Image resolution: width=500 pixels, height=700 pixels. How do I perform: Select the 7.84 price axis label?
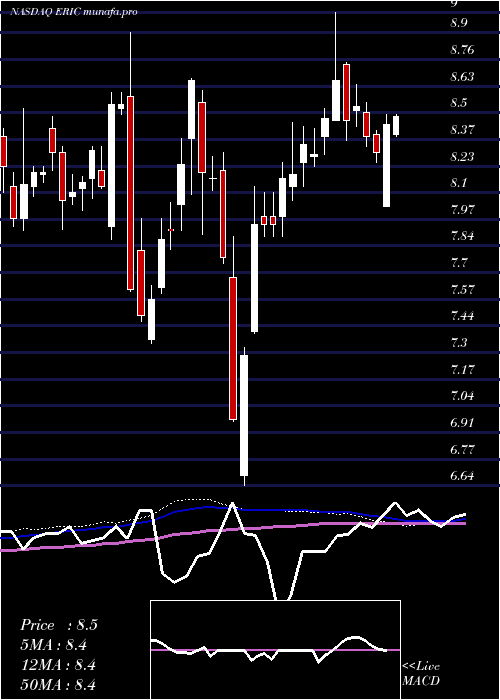[x=462, y=236]
